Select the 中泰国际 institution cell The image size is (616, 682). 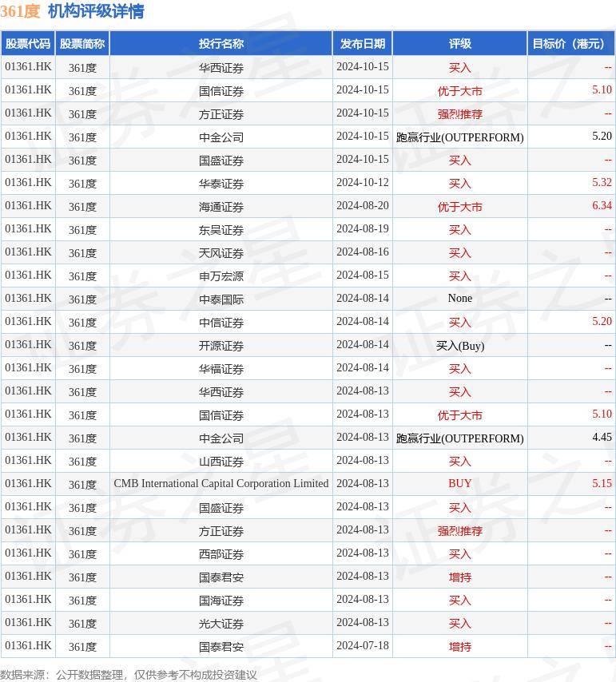click(221, 299)
